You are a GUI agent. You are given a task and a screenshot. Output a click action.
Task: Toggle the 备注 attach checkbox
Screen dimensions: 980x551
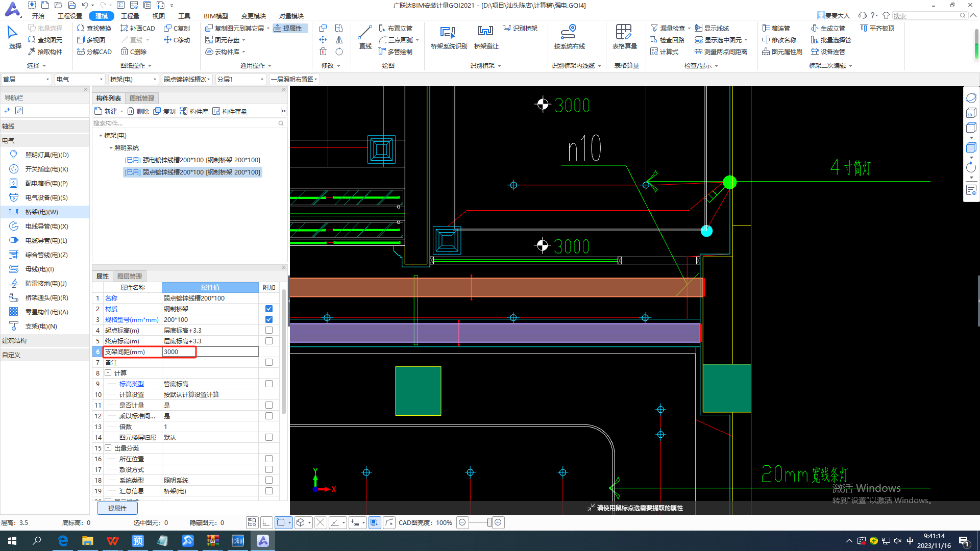click(269, 362)
